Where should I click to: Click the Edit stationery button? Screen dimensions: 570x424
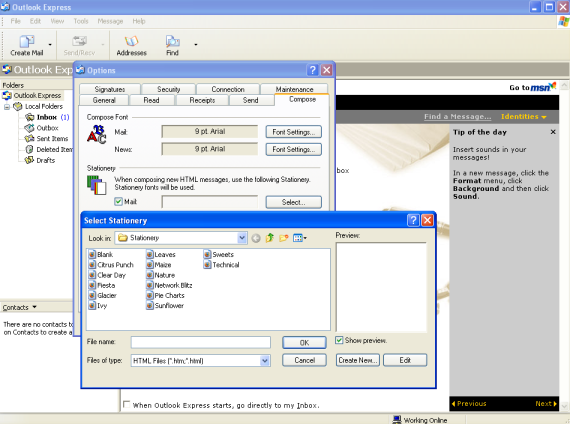(x=405, y=360)
